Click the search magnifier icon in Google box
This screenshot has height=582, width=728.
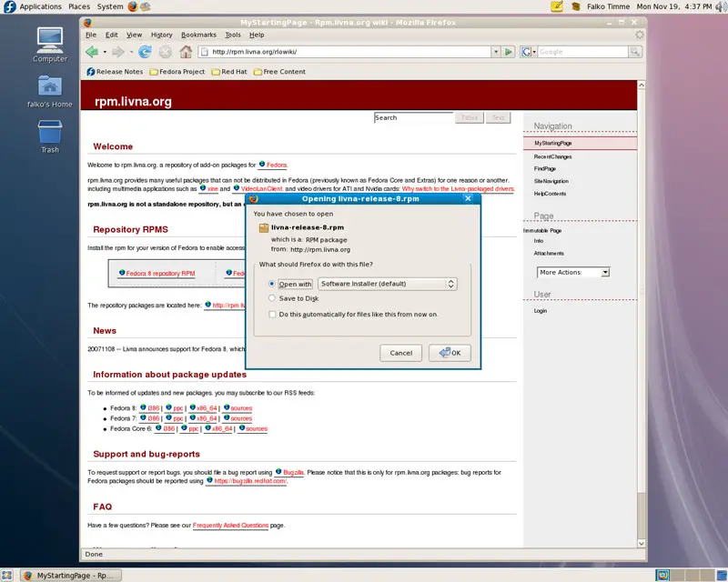635,52
